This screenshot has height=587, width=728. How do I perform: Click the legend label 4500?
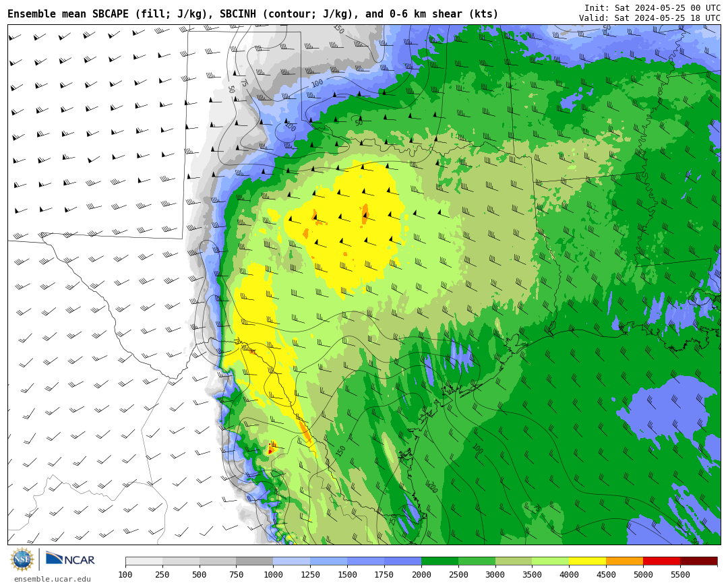click(x=607, y=575)
